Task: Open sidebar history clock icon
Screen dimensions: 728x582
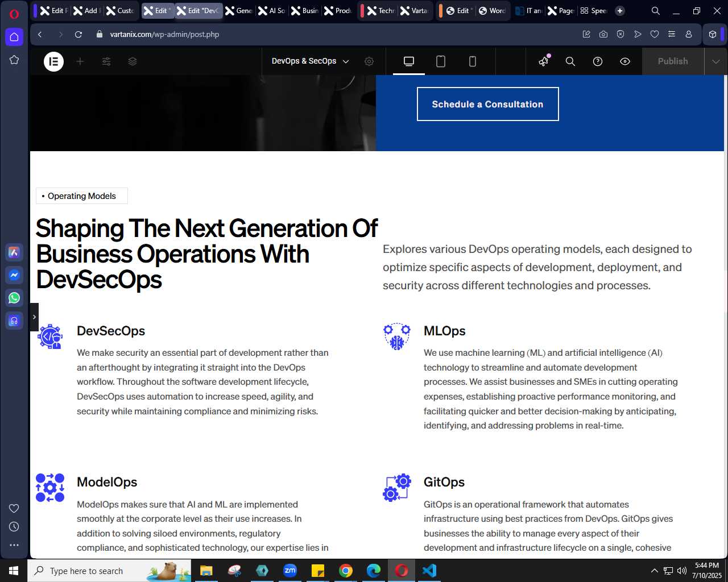Action: (x=14, y=527)
